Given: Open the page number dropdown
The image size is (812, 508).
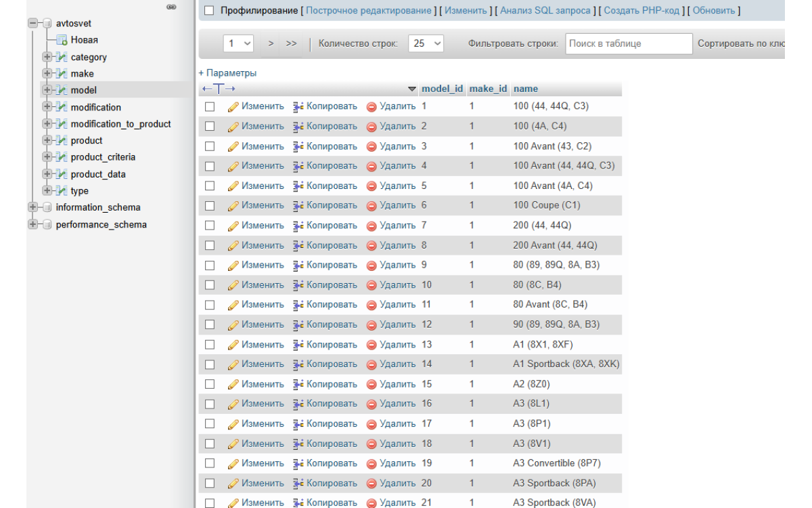Looking at the screenshot, I should pos(240,43).
